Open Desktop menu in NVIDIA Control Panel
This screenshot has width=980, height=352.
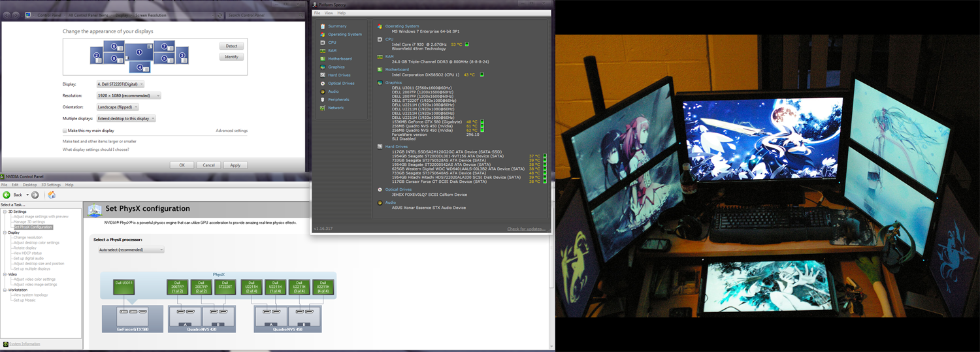tap(30, 185)
